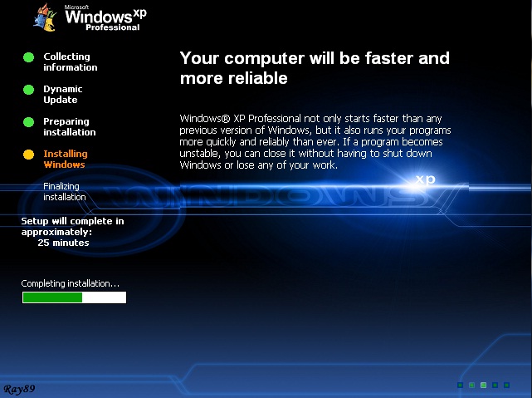Click the "Setup will complete in approximately:" text

coord(72,227)
